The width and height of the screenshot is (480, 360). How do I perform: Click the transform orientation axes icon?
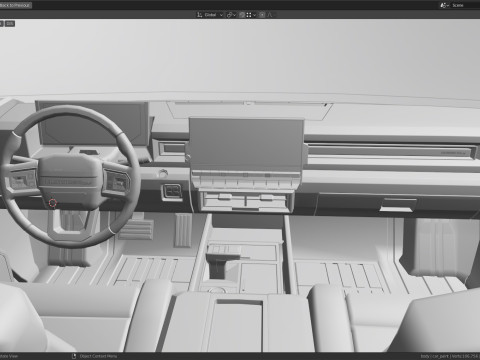199,15
